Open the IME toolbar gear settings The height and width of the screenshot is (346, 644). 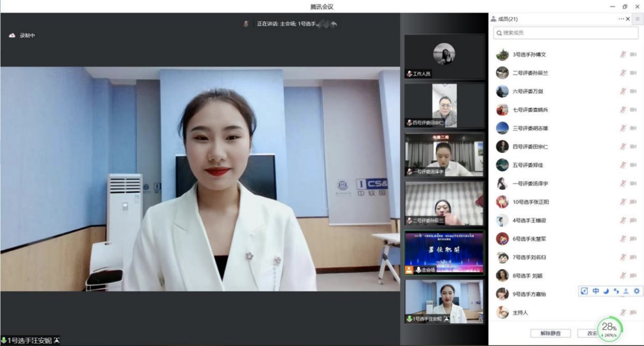click(x=636, y=291)
